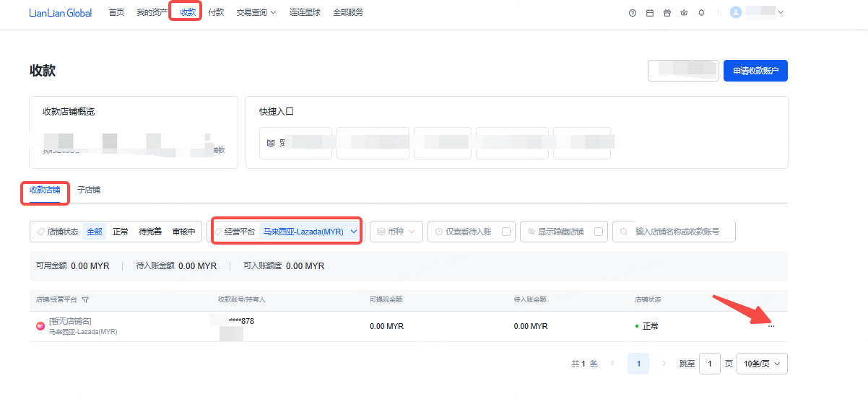Open the three-dot more menu for the Lazada store row

(x=771, y=326)
